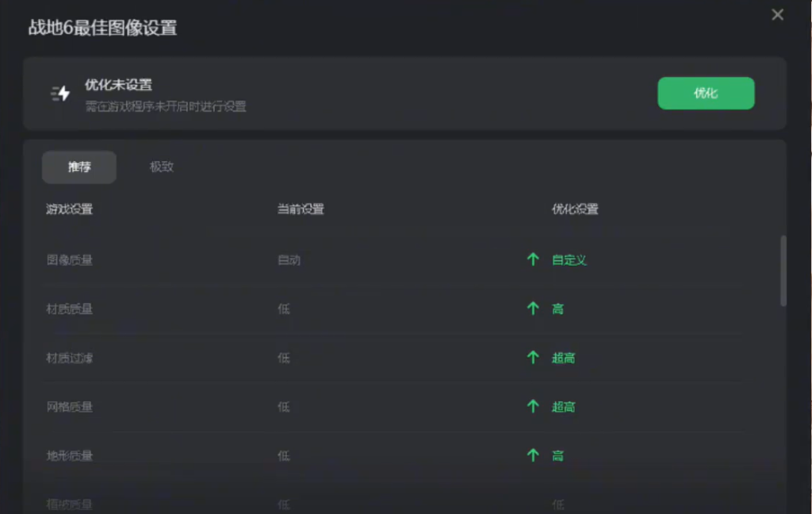Click the 网格质量 setting label
812x514 pixels.
(70, 407)
